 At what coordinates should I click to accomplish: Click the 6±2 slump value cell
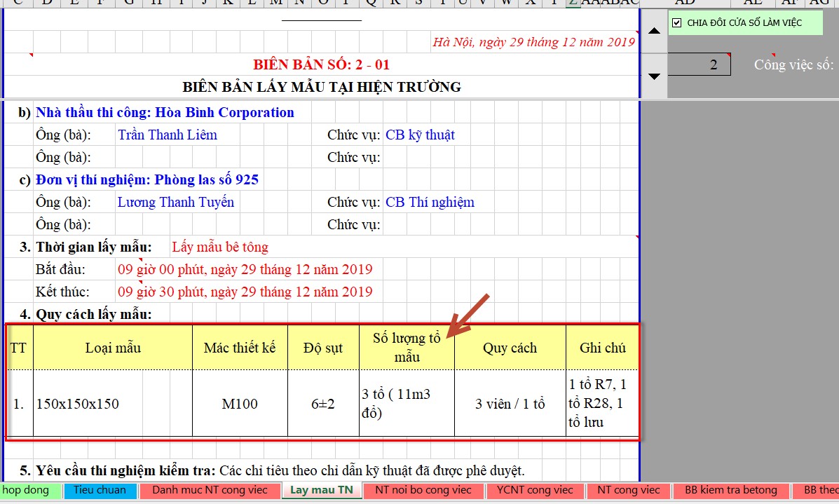[323, 404]
